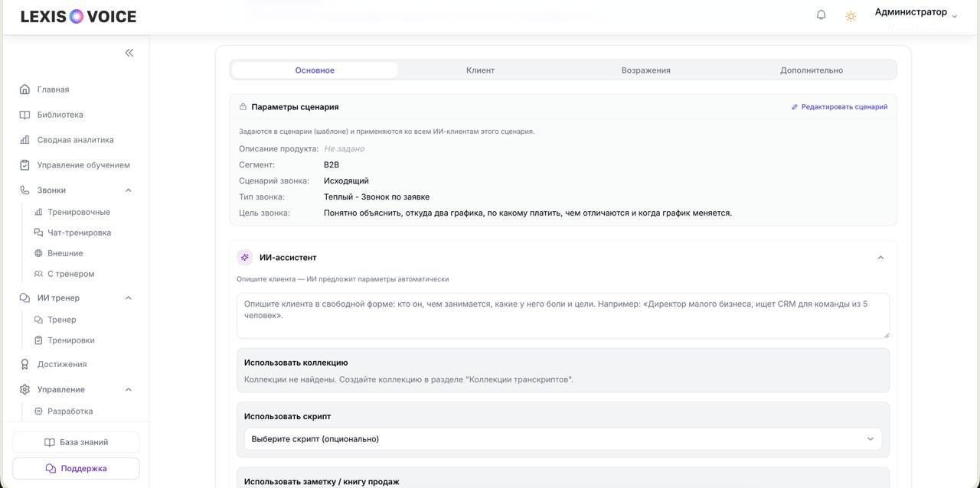Click 'Теплый - Звонок по заявке' value
The image size is (980, 488).
(x=377, y=197)
